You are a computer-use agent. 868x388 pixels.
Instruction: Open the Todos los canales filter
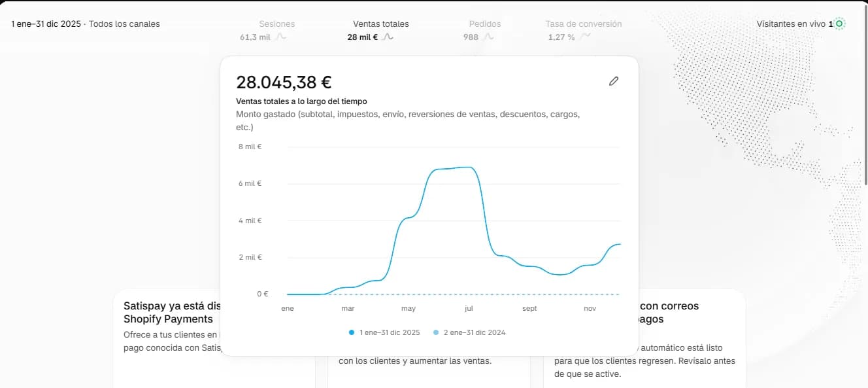click(x=124, y=24)
